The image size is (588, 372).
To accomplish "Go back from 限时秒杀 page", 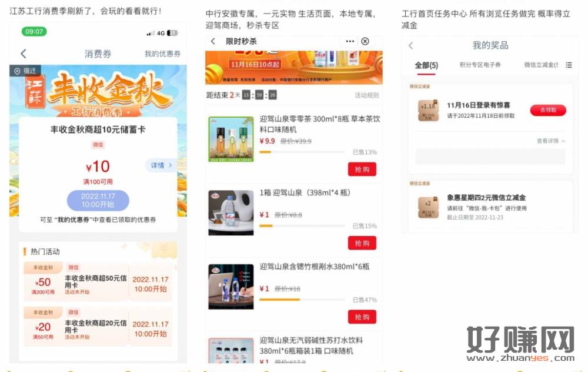I will [x=213, y=41].
